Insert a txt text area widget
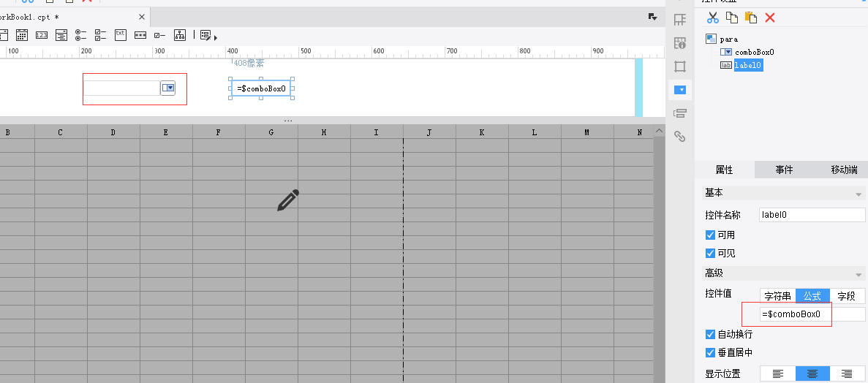This screenshot has width=868, height=383. pos(121,35)
